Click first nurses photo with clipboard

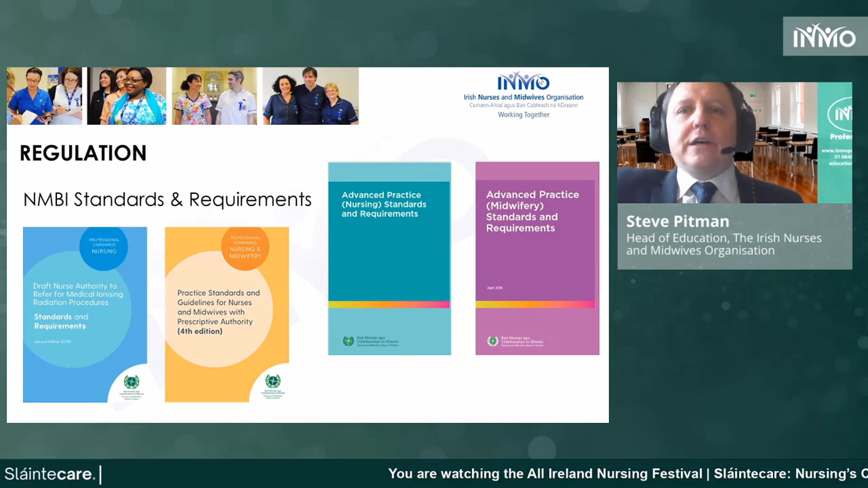tap(44, 96)
